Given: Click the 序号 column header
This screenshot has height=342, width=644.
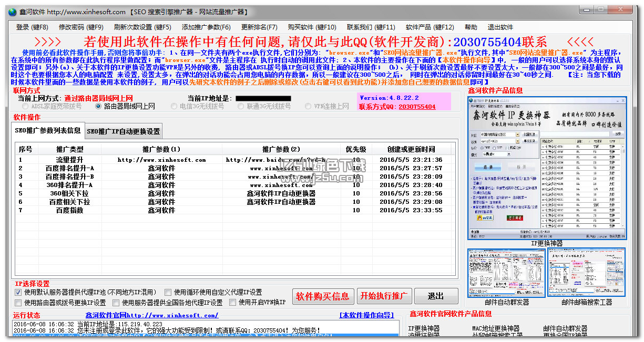Looking at the screenshot, I should click(25, 149).
